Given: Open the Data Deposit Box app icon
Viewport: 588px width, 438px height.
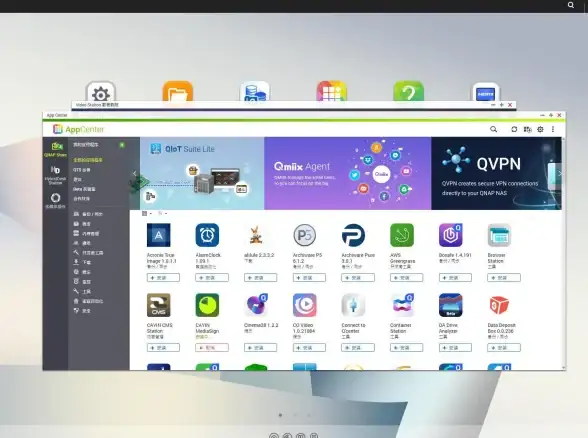Looking at the screenshot, I should (x=499, y=305).
